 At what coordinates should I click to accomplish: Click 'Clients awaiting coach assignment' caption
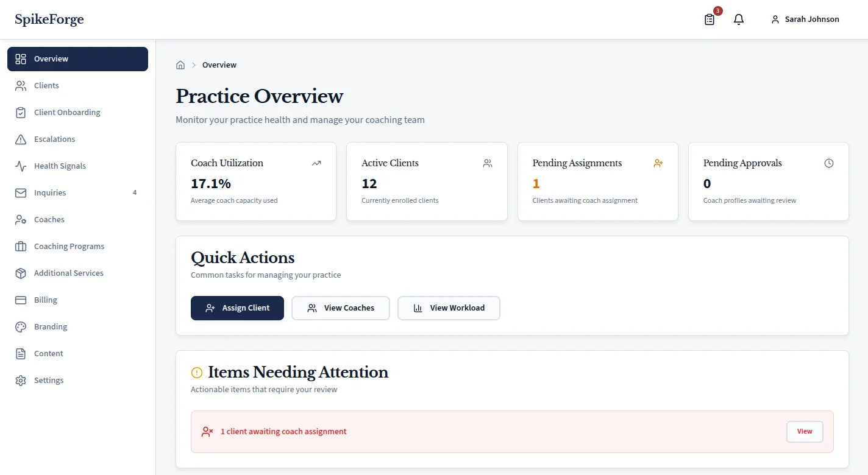585,200
